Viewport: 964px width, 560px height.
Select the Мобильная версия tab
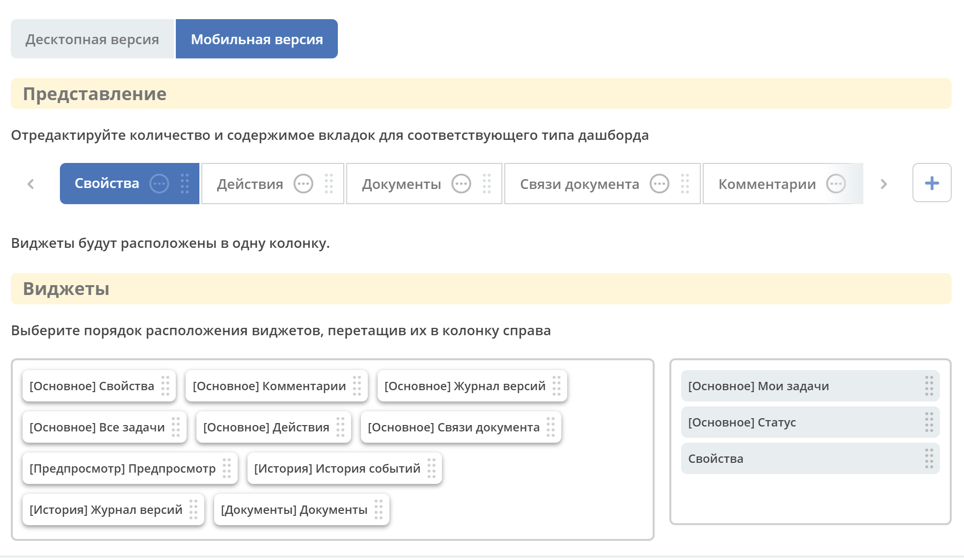(257, 39)
